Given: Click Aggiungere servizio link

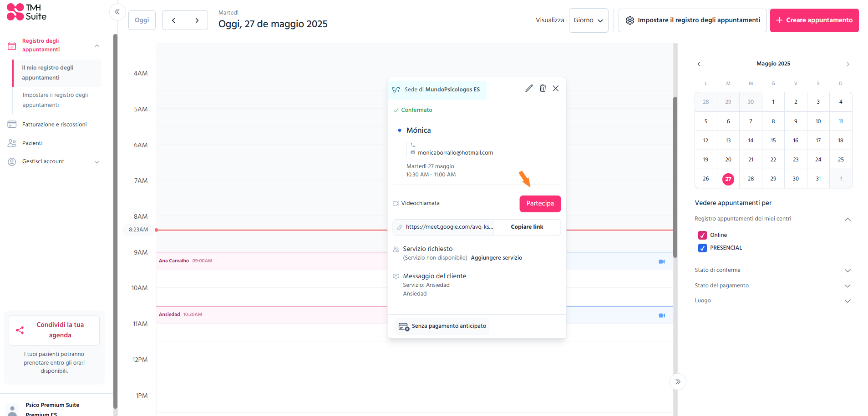Looking at the screenshot, I should [x=497, y=258].
